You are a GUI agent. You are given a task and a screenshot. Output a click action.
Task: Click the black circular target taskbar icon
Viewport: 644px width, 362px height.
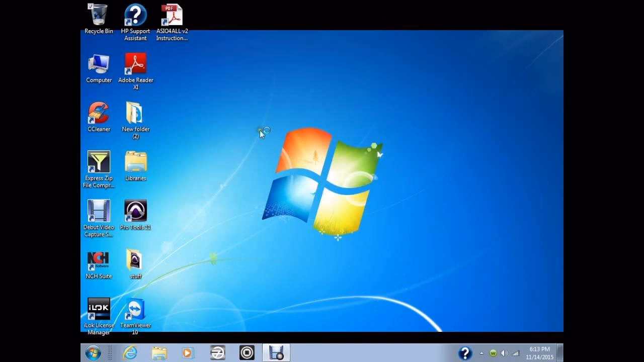pyautogui.click(x=247, y=353)
